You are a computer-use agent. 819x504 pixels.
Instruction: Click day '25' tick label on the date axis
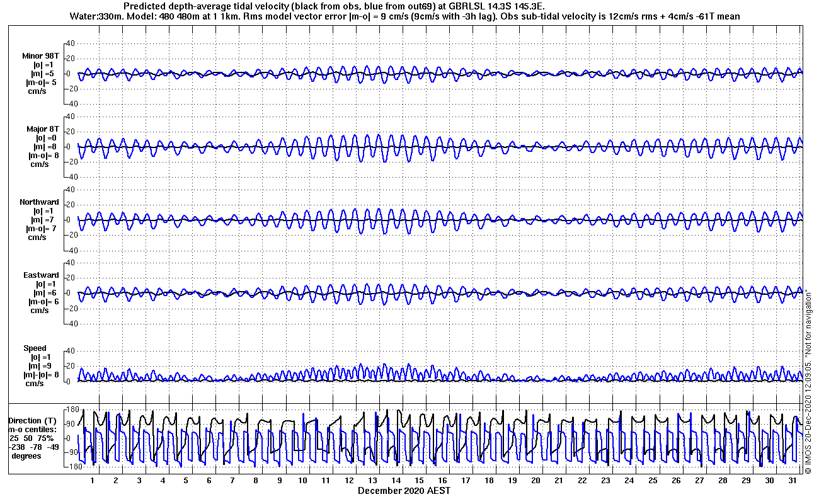point(653,481)
